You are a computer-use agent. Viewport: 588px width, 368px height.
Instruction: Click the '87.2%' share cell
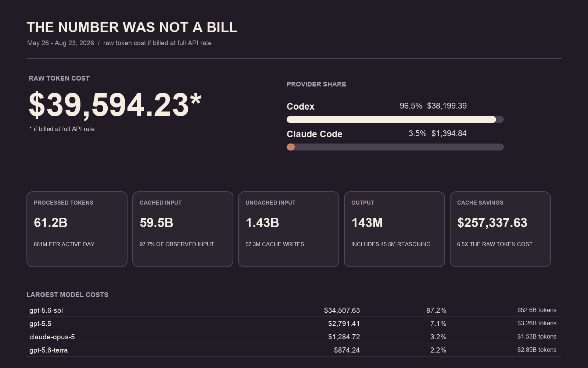click(x=436, y=311)
